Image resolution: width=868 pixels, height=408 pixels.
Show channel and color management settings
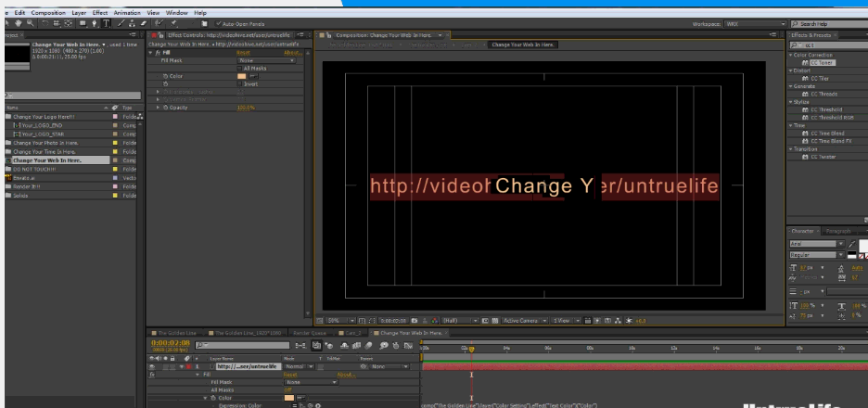[435, 321]
